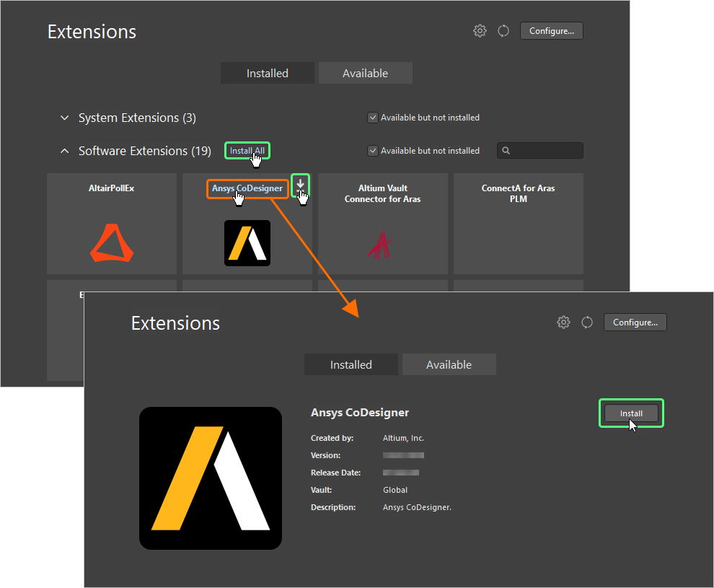Uncheck Available but not installed for System Extensions

coord(373,117)
